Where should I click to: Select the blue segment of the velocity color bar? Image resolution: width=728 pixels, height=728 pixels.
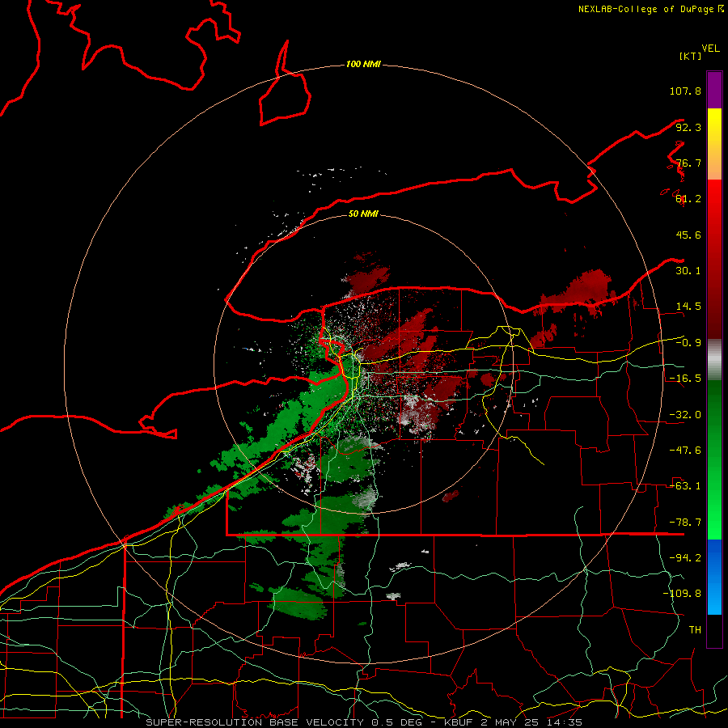pyautogui.click(x=714, y=577)
